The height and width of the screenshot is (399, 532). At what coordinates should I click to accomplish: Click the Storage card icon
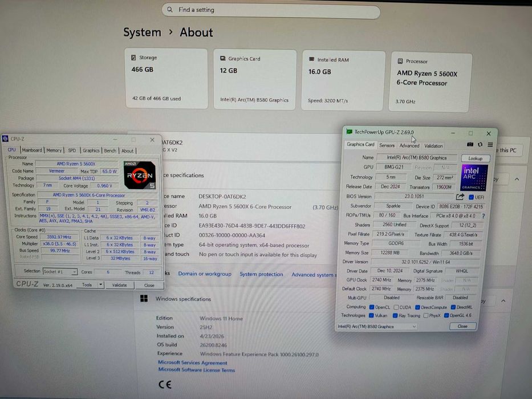tap(133, 58)
